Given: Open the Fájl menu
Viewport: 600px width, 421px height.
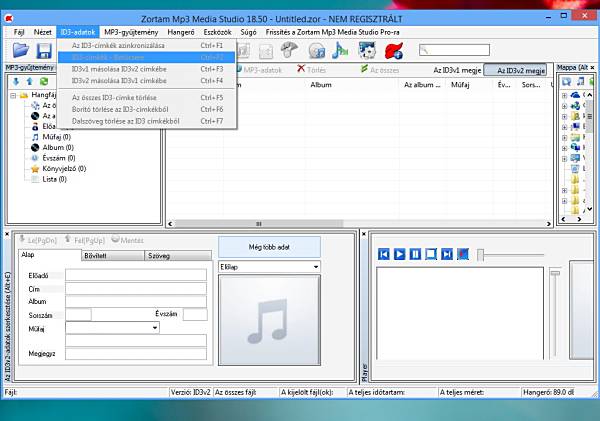Looking at the screenshot, I should (x=19, y=32).
